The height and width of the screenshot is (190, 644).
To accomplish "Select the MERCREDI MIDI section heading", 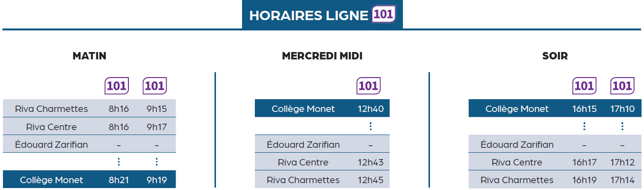I will pos(322,56).
